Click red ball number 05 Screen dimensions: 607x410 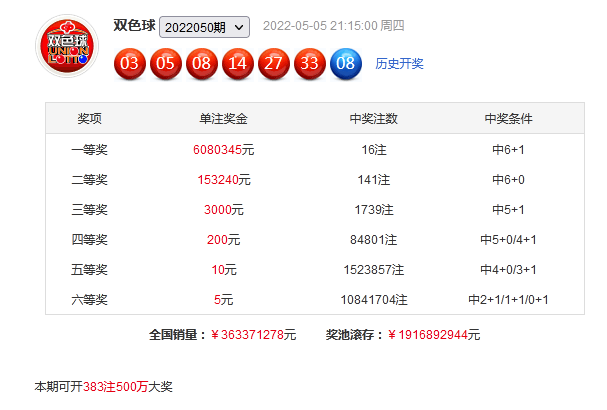pyautogui.click(x=166, y=64)
